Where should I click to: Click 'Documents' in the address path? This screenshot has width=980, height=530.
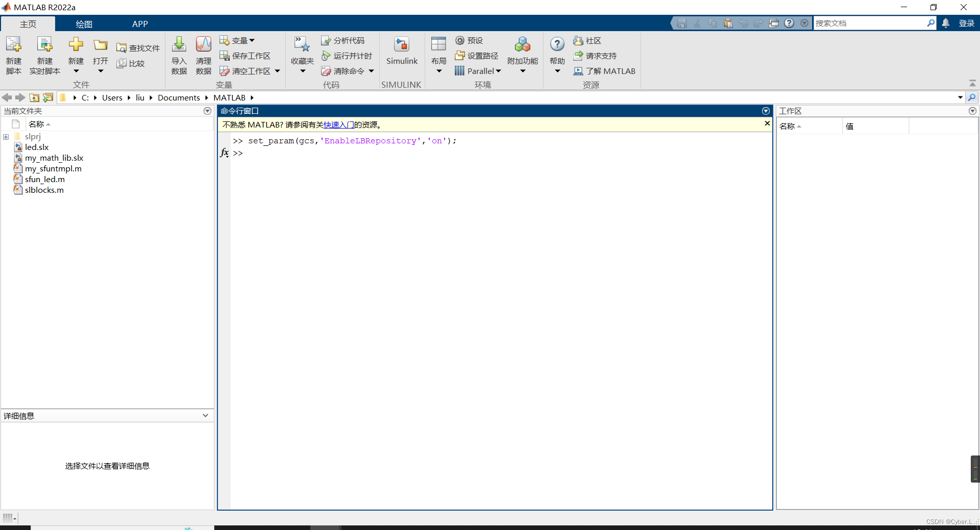(179, 97)
